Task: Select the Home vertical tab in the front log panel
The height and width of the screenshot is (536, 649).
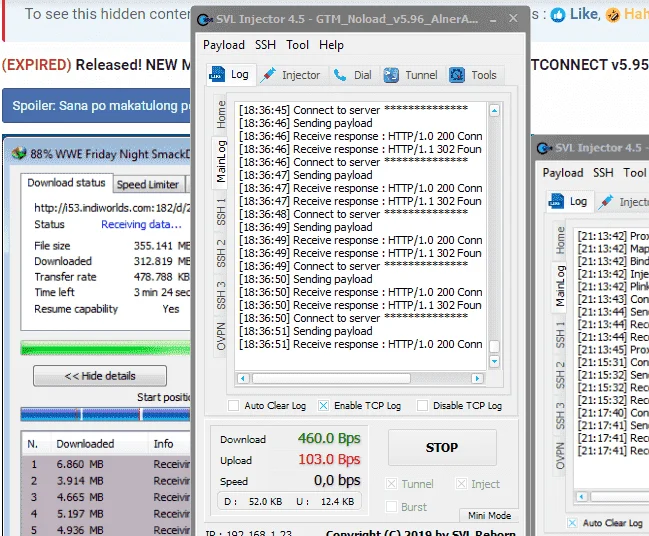Action: [x=221, y=115]
